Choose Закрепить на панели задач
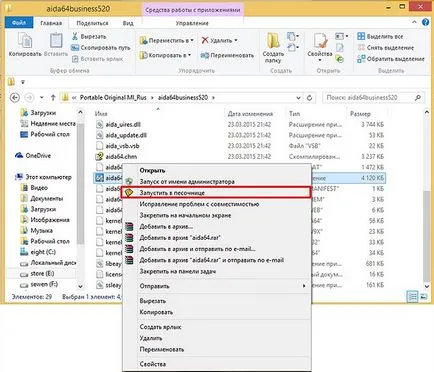434x372 pixels. point(217,271)
